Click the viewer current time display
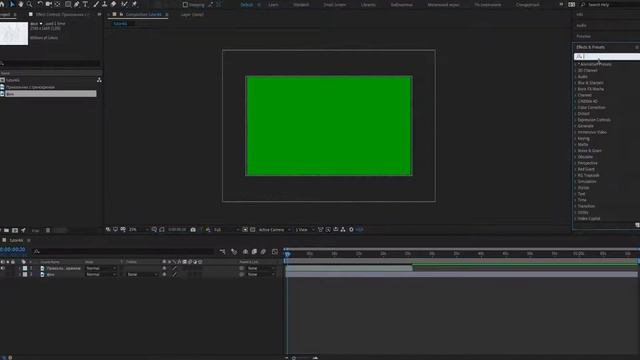The width and height of the screenshot is (640, 360). [x=177, y=230]
